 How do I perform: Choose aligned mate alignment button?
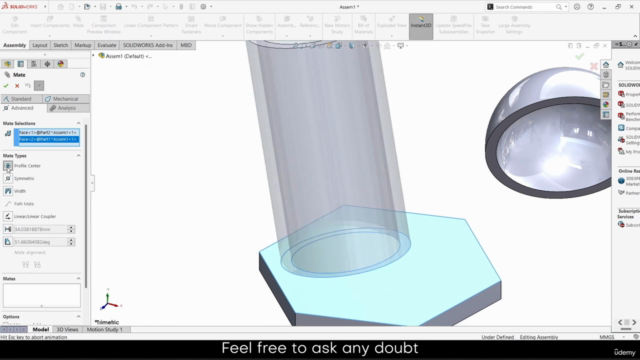(26, 265)
